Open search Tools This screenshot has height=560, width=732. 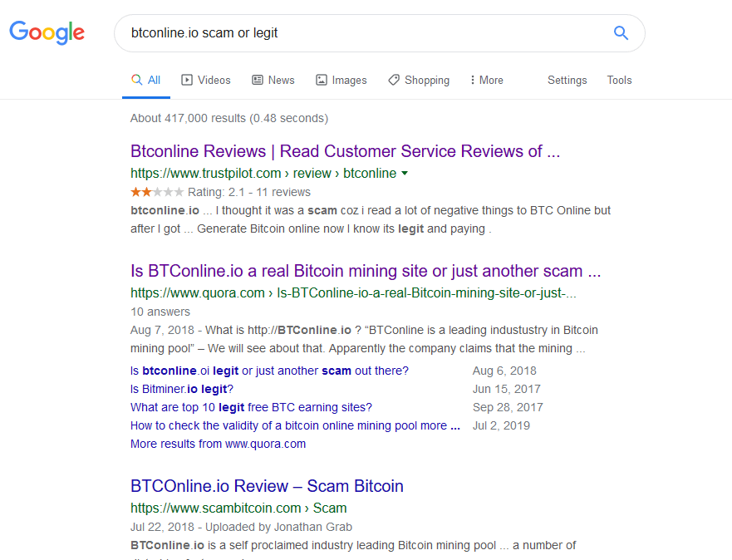(x=619, y=81)
